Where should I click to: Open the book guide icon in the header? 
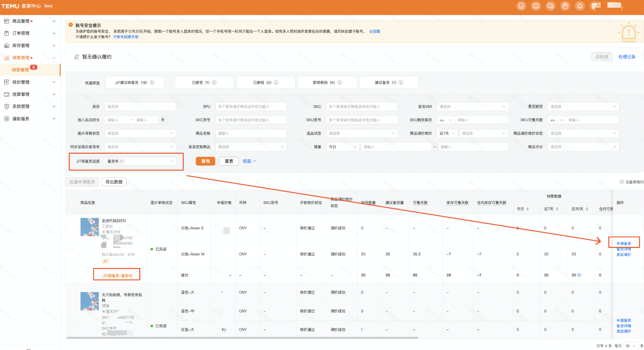coord(536,6)
